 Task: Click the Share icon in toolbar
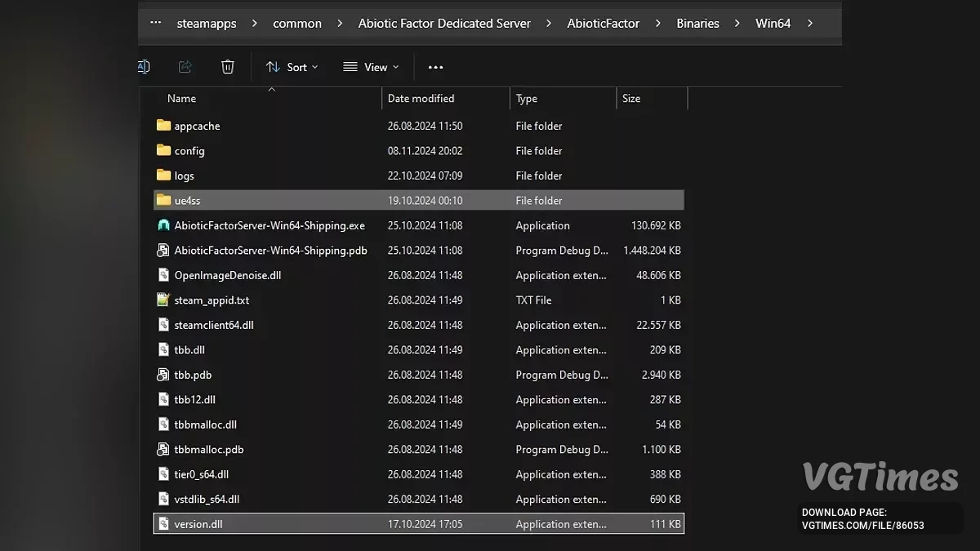tap(185, 67)
